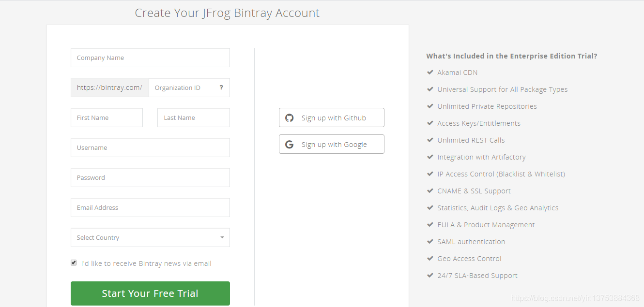Click the GitHub logo icon
Viewport: 644px width, 307px height.
click(290, 118)
